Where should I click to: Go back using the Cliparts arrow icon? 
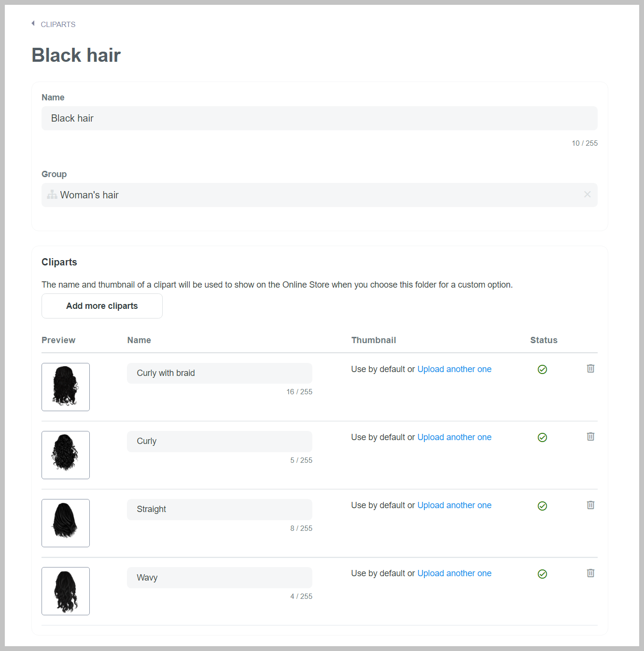click(33, 24)
